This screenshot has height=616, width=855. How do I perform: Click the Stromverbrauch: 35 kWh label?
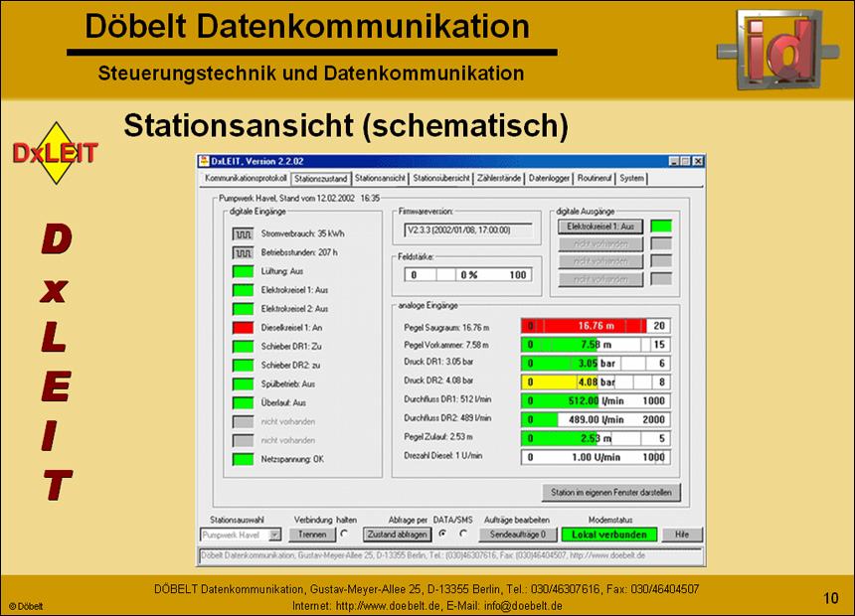(302, 233)
